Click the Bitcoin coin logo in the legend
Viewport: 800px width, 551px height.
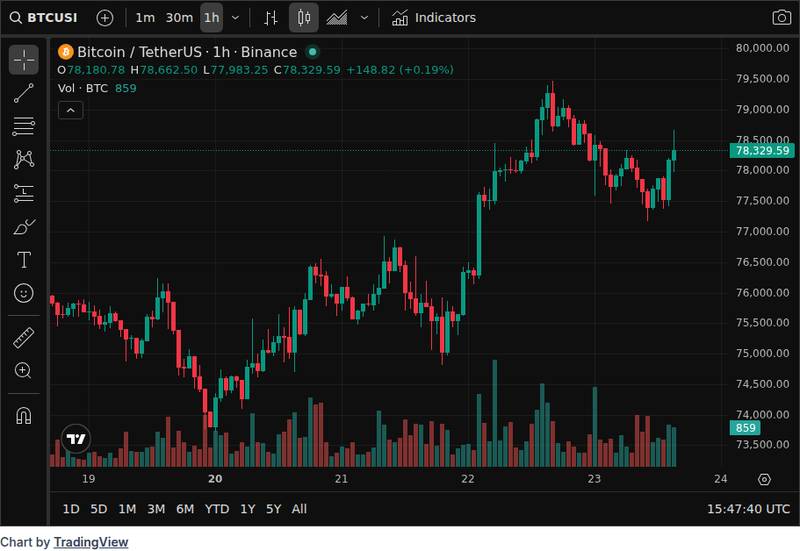point(65,52)
